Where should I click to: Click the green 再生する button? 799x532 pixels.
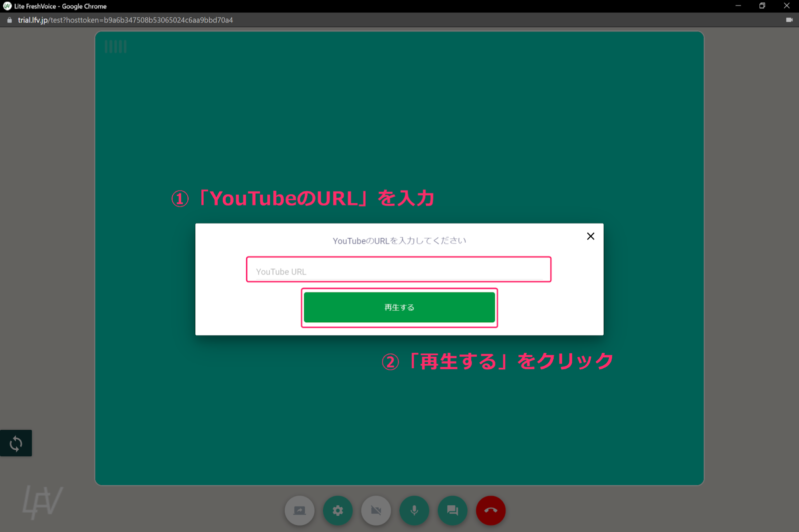399,307
